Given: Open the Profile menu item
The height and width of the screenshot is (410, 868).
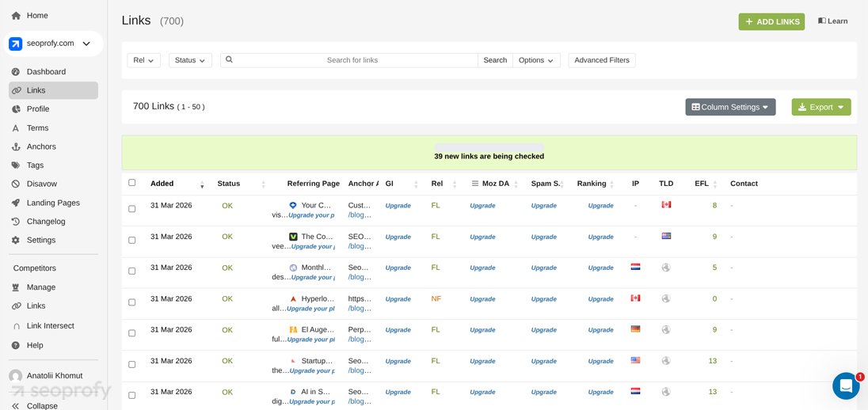Looking at the screenshot, I should tap(38, 109).
